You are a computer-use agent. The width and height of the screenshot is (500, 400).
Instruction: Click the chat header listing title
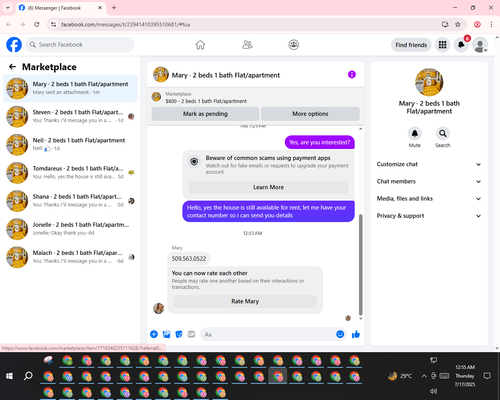226,75
